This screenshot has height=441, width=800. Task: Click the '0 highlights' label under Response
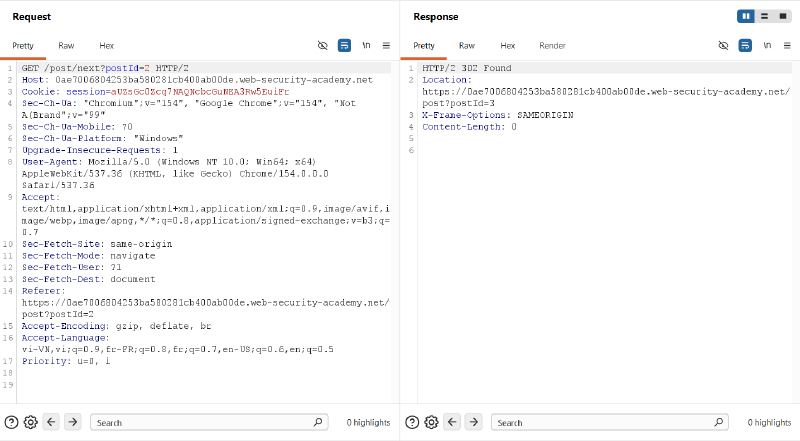[769, 423]
